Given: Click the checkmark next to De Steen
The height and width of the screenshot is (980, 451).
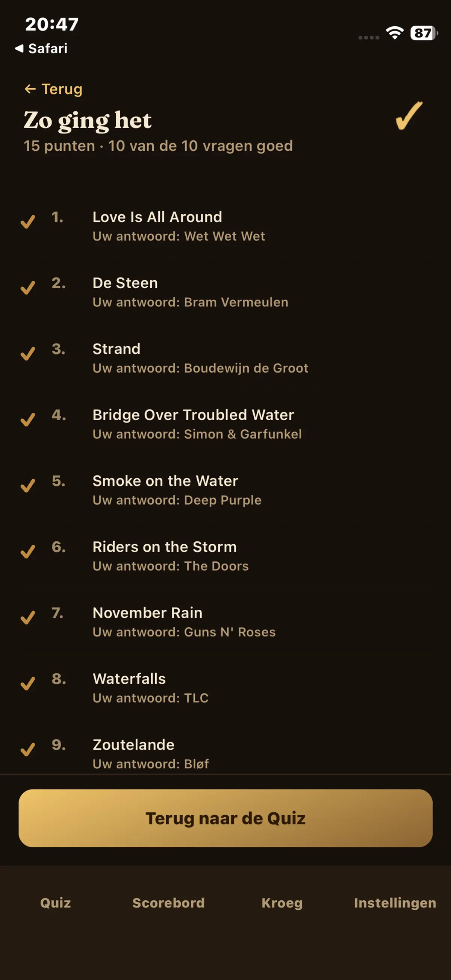Looking at the screenshot, I should tap(28, 288).
